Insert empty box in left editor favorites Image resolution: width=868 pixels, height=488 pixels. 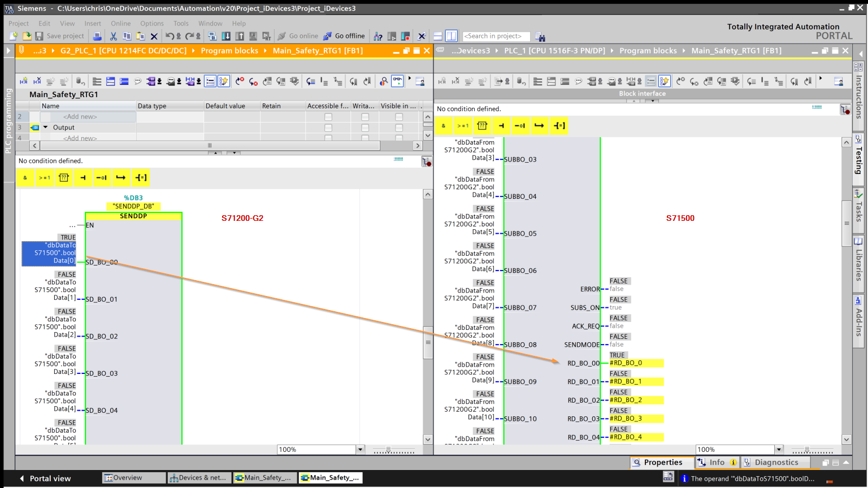[x=63, y=178]
